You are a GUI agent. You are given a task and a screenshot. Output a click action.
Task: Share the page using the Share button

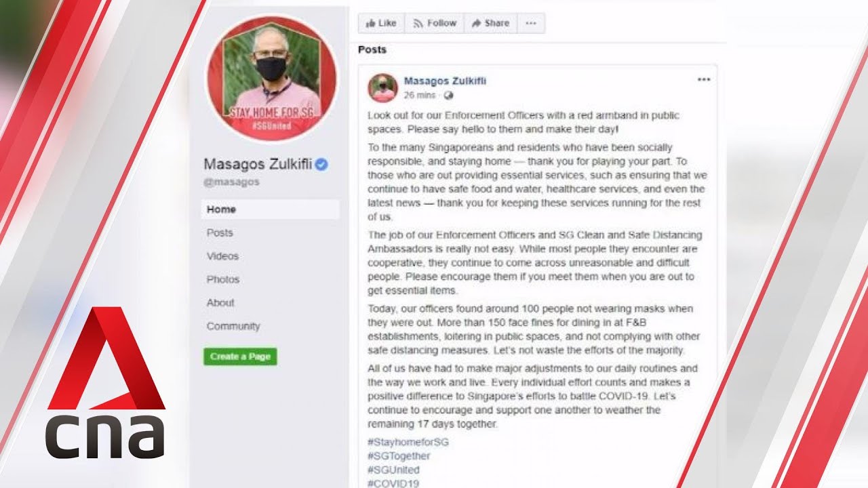tap(490, 23)
